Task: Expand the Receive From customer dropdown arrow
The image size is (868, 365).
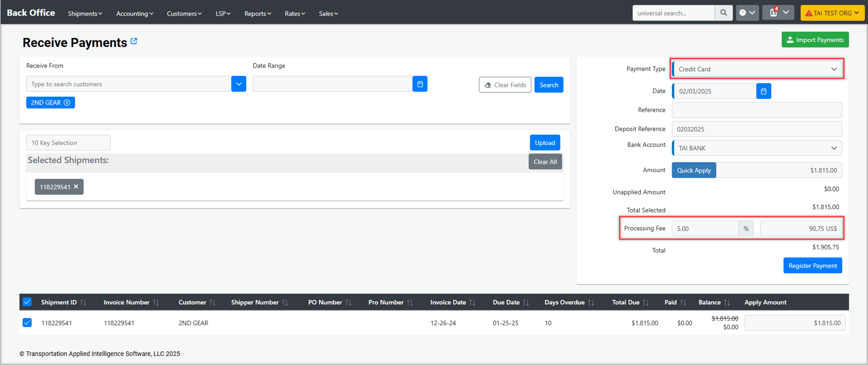Action: point(239,84)
